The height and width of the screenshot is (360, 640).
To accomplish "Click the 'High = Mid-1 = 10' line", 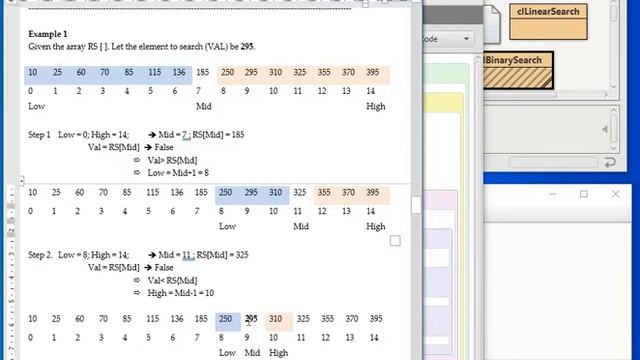I will coord(180,293).
